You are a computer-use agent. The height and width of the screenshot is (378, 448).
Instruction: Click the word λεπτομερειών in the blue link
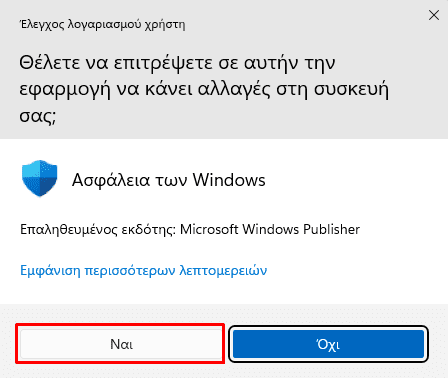coord(223,270)
